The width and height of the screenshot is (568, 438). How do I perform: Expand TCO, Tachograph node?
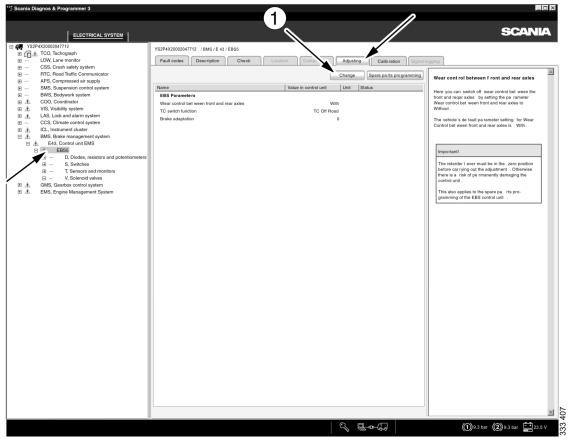coord(20,54)
